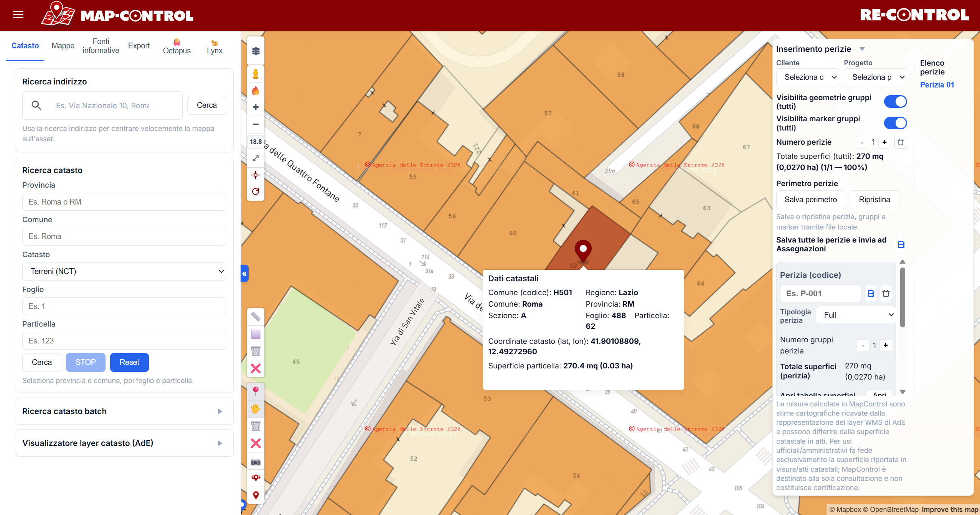Select the pushpin marker tool
This screenshot has width=980, height=515.
256,391
